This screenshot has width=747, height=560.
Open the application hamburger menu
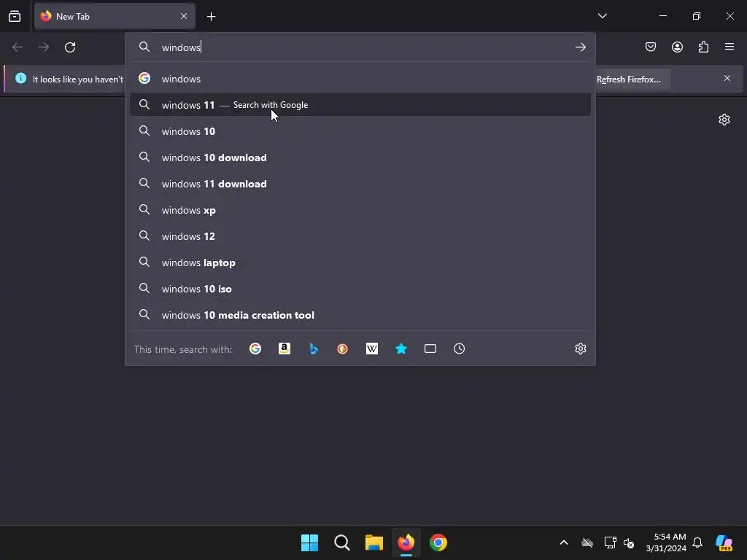point(729,47)
